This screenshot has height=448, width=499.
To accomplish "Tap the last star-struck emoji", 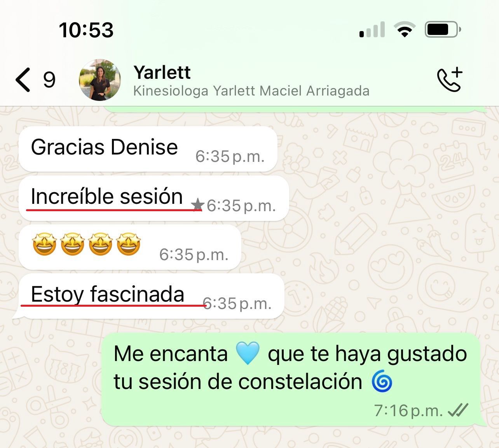I will (x=129, y=245).
